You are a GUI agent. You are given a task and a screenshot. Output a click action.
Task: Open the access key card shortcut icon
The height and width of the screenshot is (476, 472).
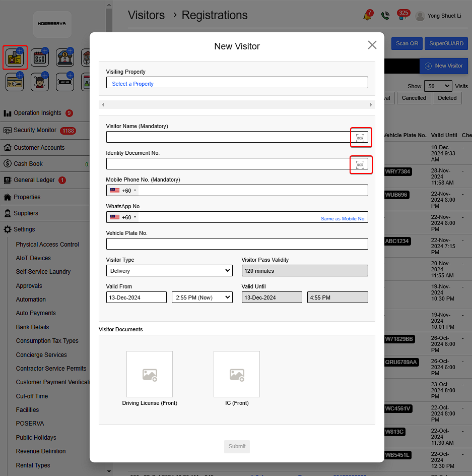15,82
